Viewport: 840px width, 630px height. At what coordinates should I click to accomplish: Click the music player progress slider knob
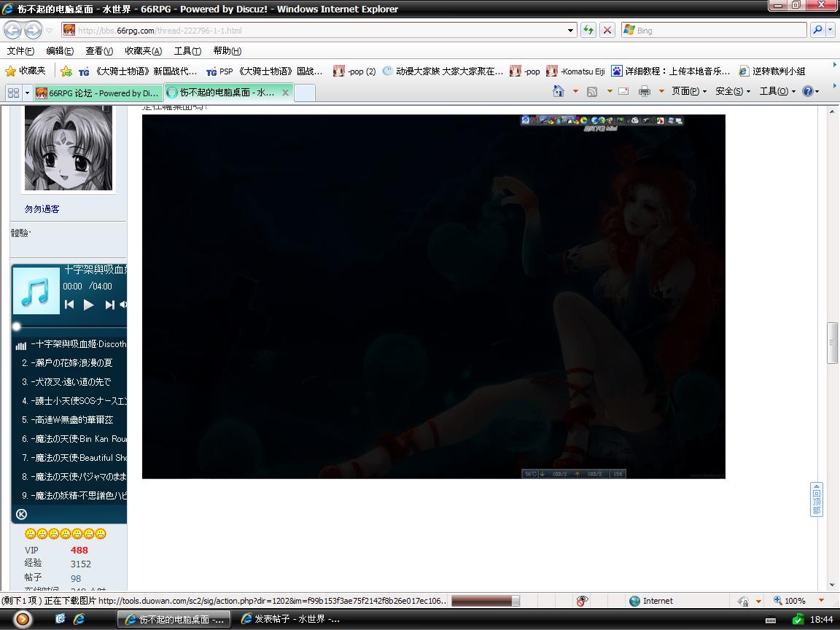17,326
